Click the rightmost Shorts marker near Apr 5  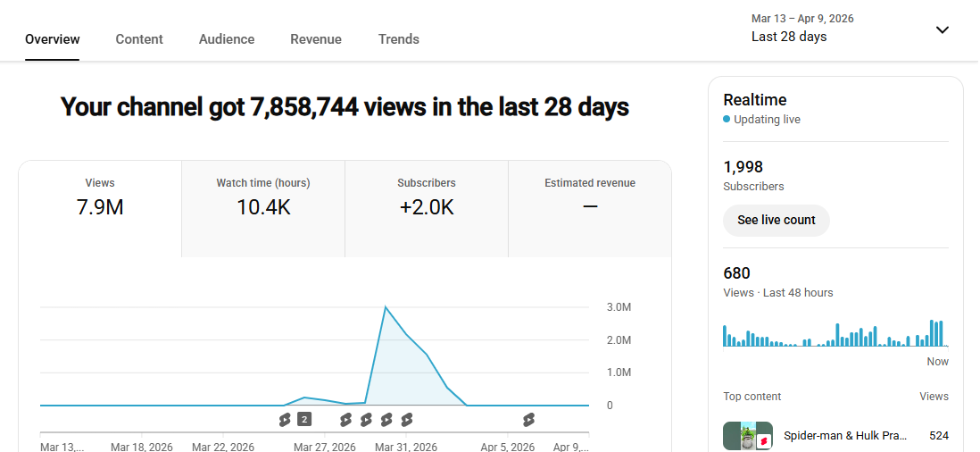click(528, 419)
